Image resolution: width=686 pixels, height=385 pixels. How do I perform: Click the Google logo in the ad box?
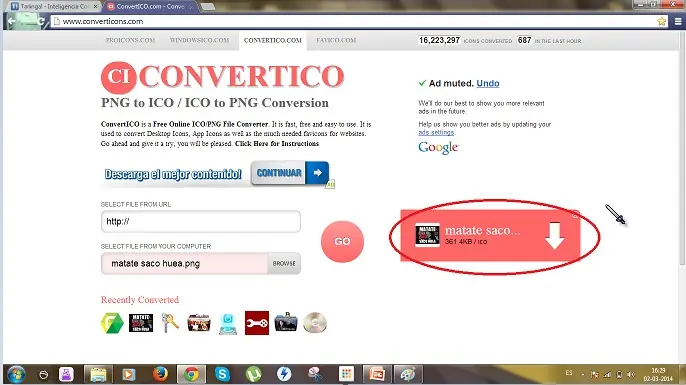click(438, 147)
